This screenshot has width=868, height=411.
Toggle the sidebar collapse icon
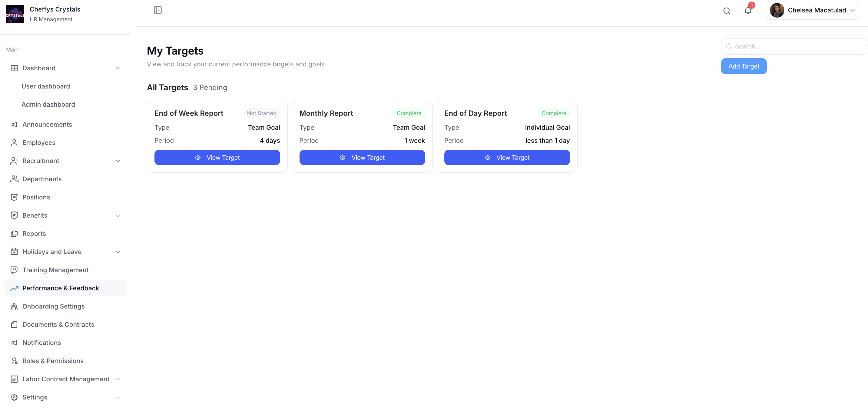click(158, 10)
